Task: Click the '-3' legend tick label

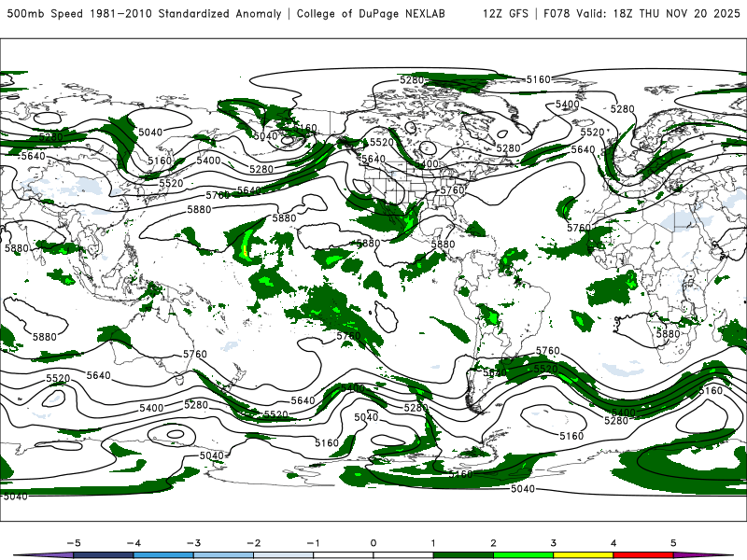Action: [193, 543]
